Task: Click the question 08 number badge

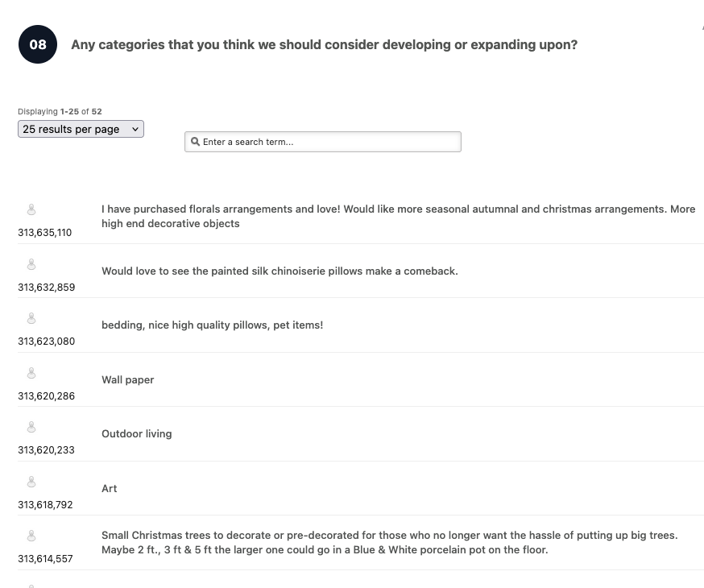Action: (38, 44)
